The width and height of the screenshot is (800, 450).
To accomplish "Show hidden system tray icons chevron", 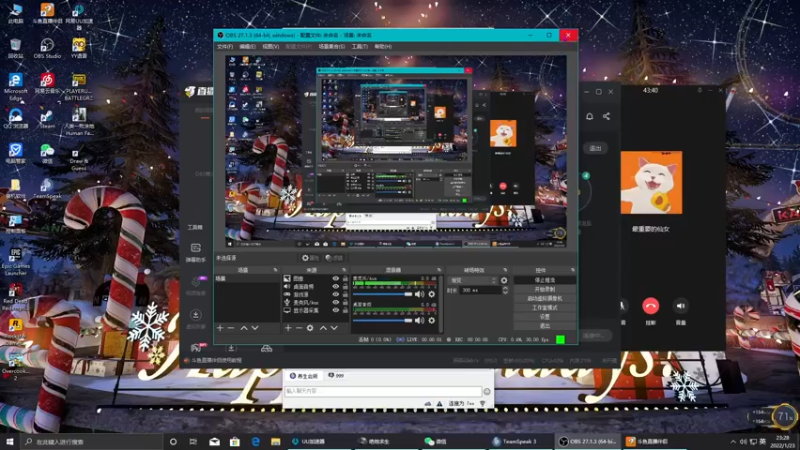I will [733, 441].
